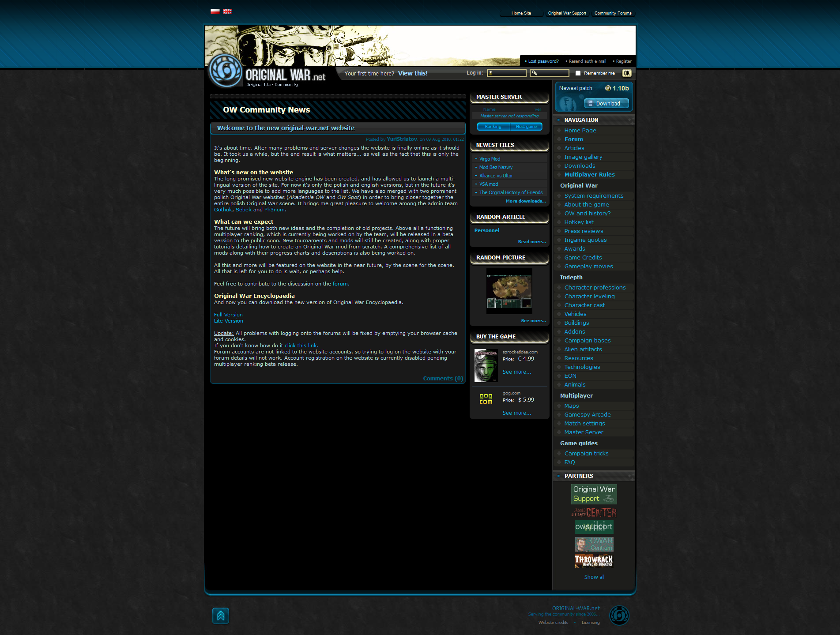Open OWAR Centrum partner banner

coord(594,544)
